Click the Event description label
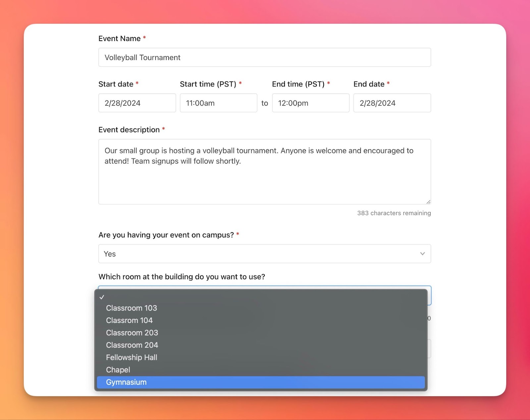 tap(129, 130)
